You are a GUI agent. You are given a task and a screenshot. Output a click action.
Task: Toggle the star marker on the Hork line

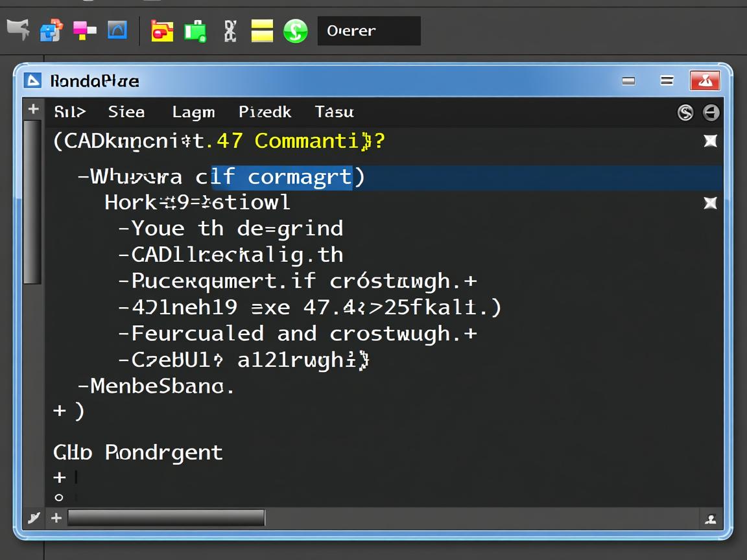click(x=711, y=203)
